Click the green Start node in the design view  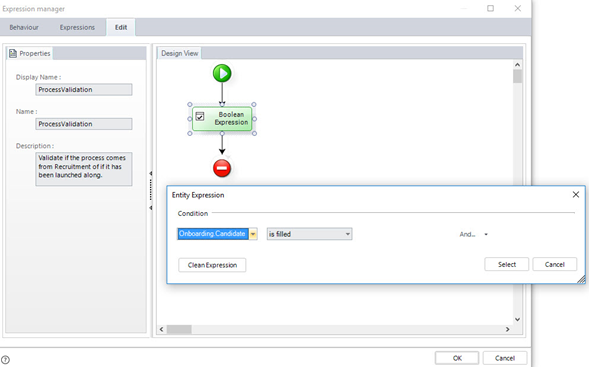pyautogui.click(x=222, y=73)
